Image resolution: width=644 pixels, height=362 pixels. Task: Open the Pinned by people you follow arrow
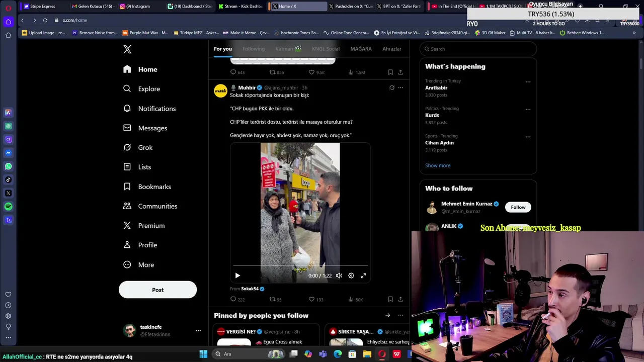click(387, 315)
